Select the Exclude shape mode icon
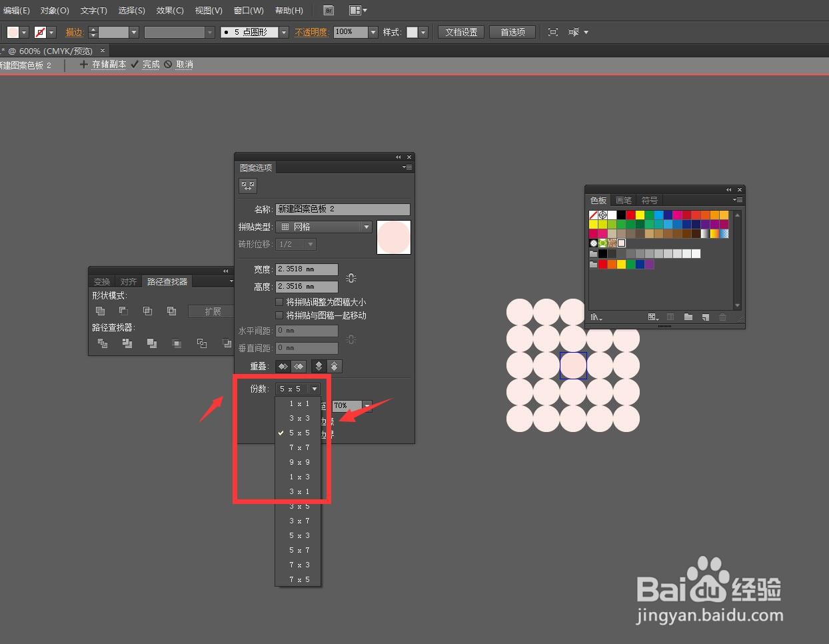This screenshot has width=829, height=644. pos(171,311)
